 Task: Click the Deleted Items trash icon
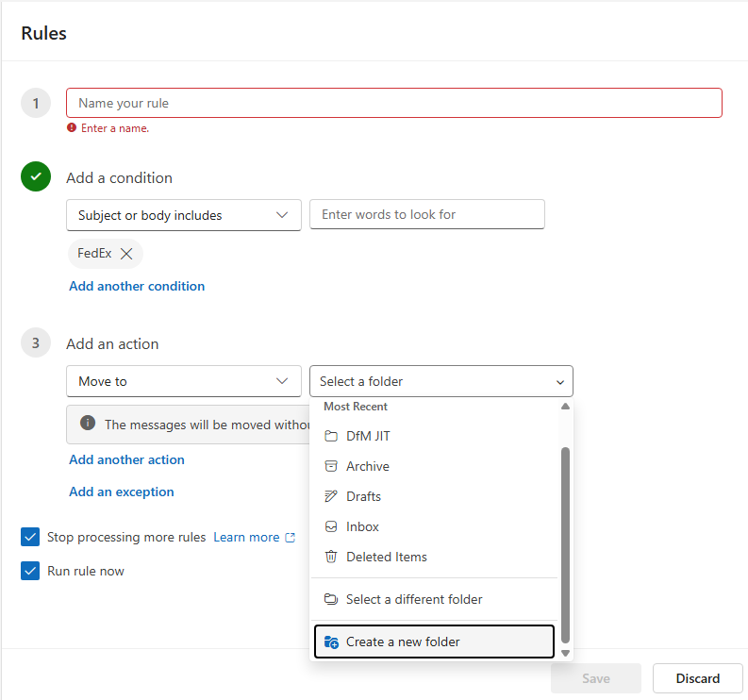coord(330,557)
